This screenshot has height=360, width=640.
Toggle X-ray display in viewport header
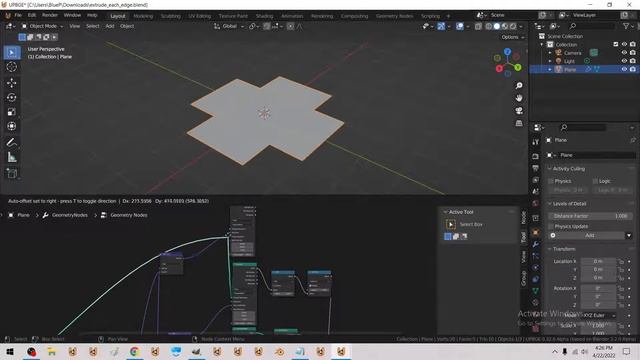[x=478, y=26]
